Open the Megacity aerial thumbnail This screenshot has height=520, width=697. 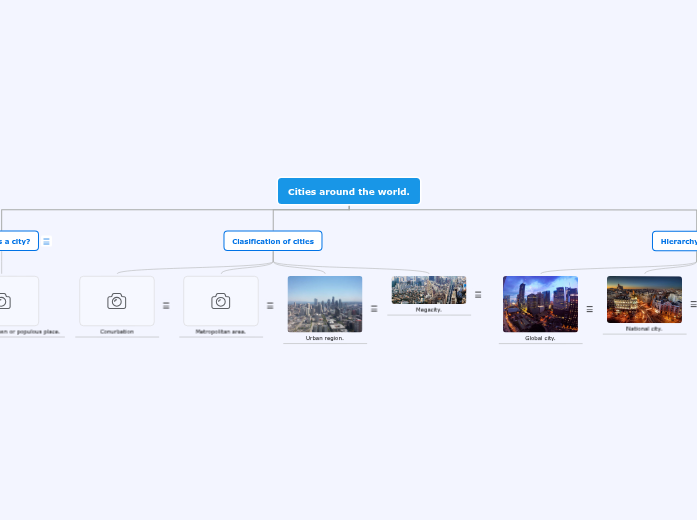point(429,290)
